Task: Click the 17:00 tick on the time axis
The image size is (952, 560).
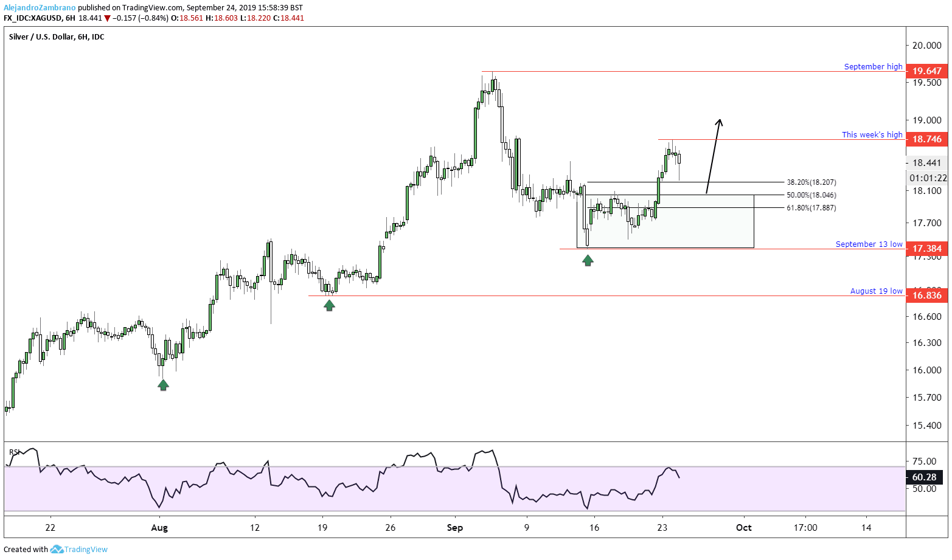Action: coord(805,528)
